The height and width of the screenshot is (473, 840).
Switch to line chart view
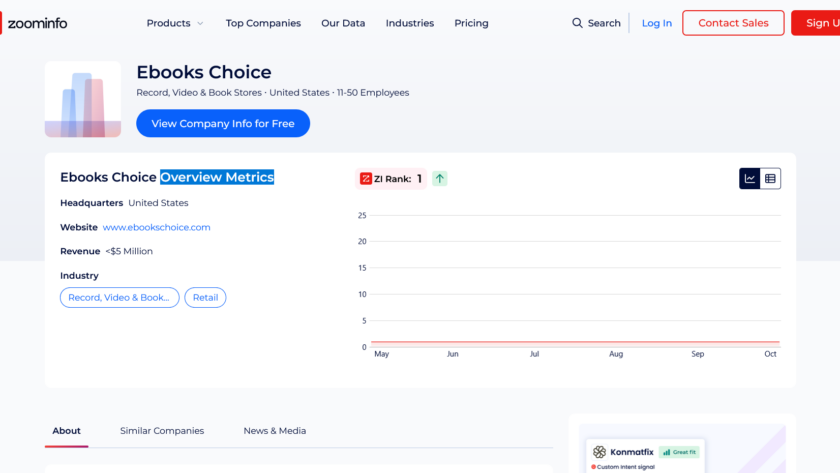(x=749, y=178)
